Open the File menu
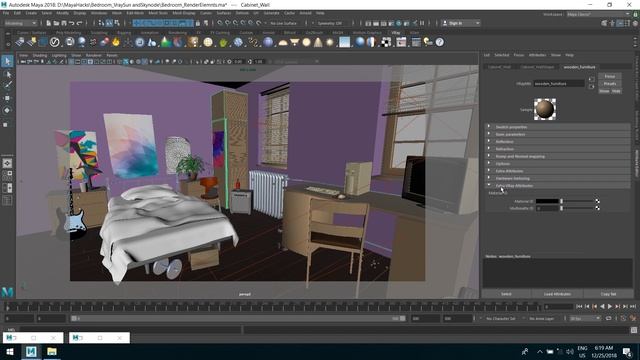 (6, 13)
